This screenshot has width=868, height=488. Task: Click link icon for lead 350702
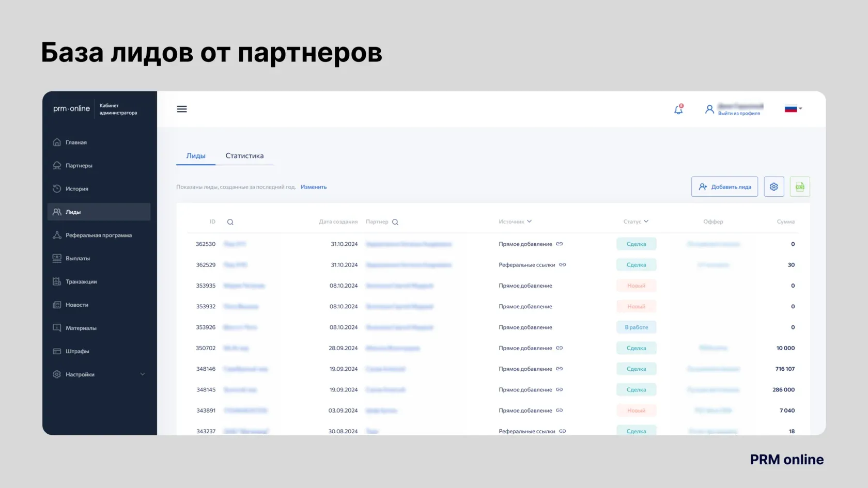560,348
